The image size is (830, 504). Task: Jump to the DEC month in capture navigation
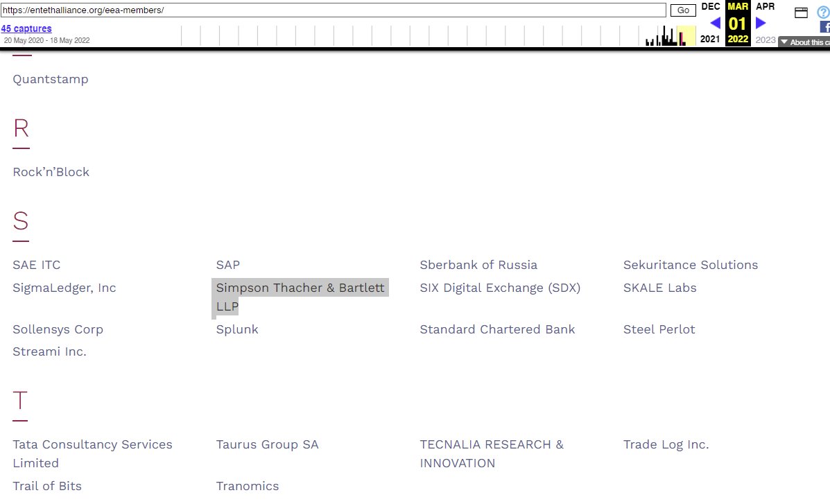click(710, 6)
